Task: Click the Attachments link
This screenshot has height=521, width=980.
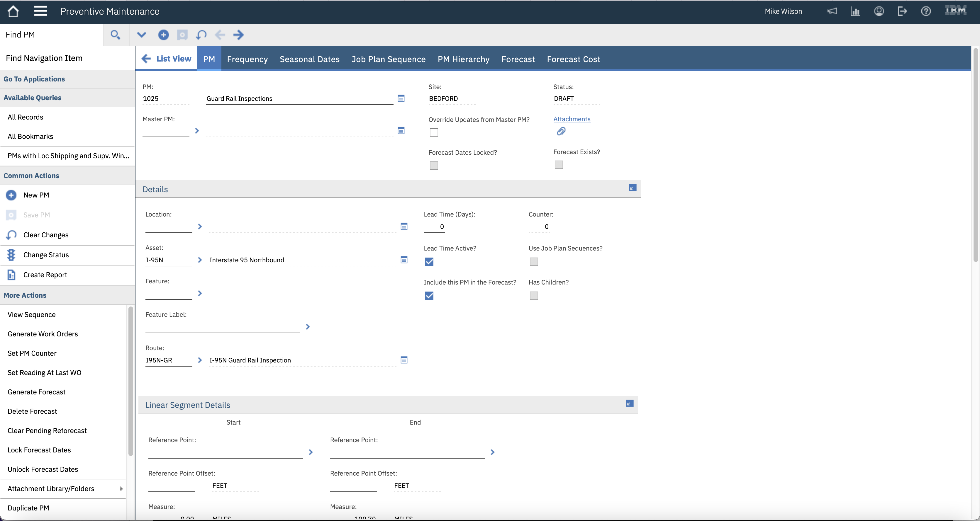Action: pos(572,120)
